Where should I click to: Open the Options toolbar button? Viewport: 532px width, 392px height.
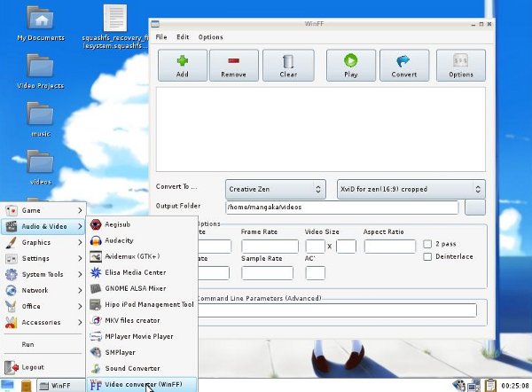(x=461, y=66)
